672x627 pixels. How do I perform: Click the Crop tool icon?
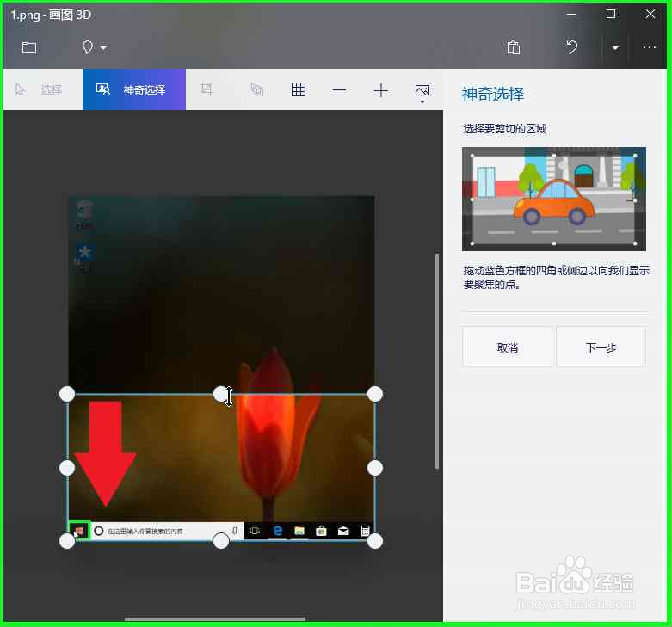coord(207,89)
